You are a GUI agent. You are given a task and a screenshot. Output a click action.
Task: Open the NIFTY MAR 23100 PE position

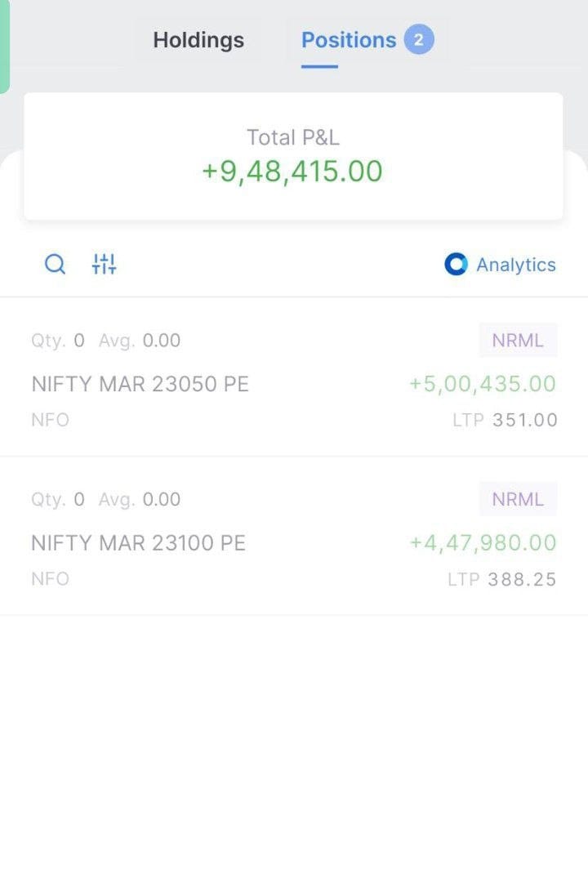coord(138,543)
